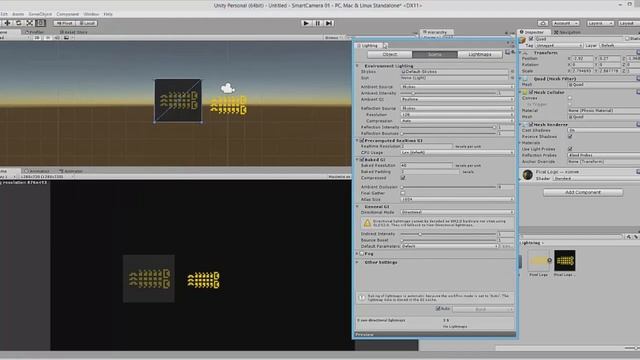
Task: Filter project assets by type icon
Action: [x=629, y=237]
